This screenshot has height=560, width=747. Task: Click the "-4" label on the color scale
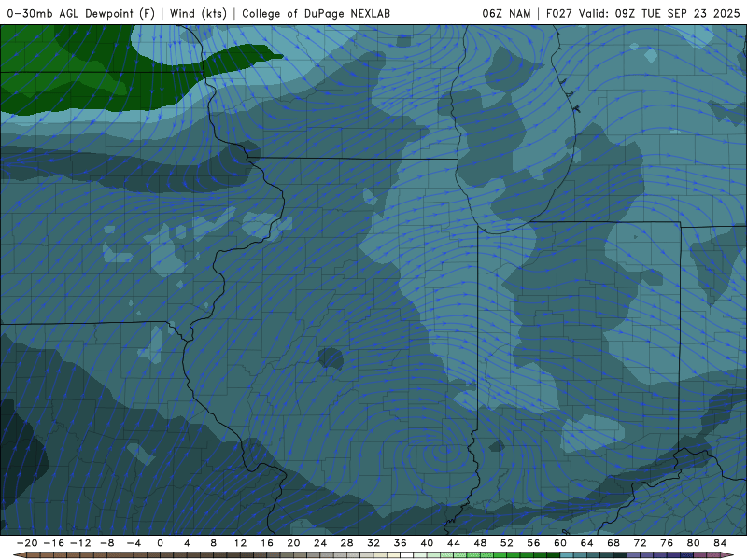(134, 543)
